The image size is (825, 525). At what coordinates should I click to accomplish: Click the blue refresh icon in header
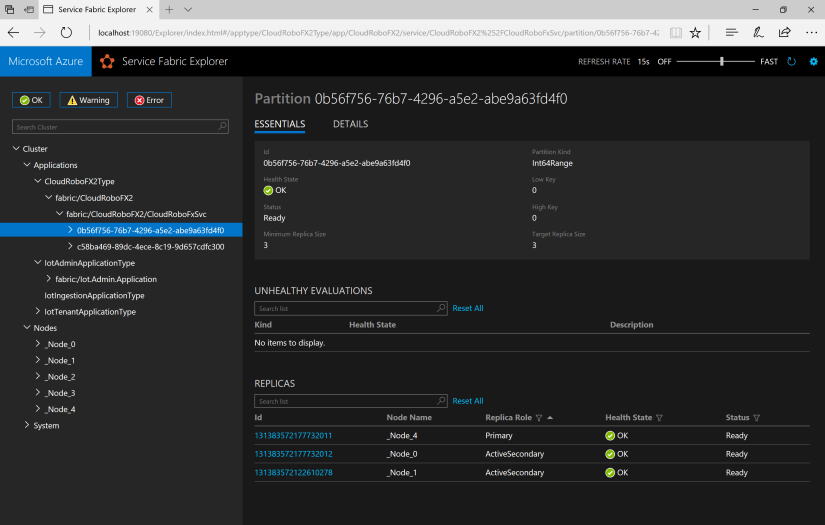click(x=792, y=62)
